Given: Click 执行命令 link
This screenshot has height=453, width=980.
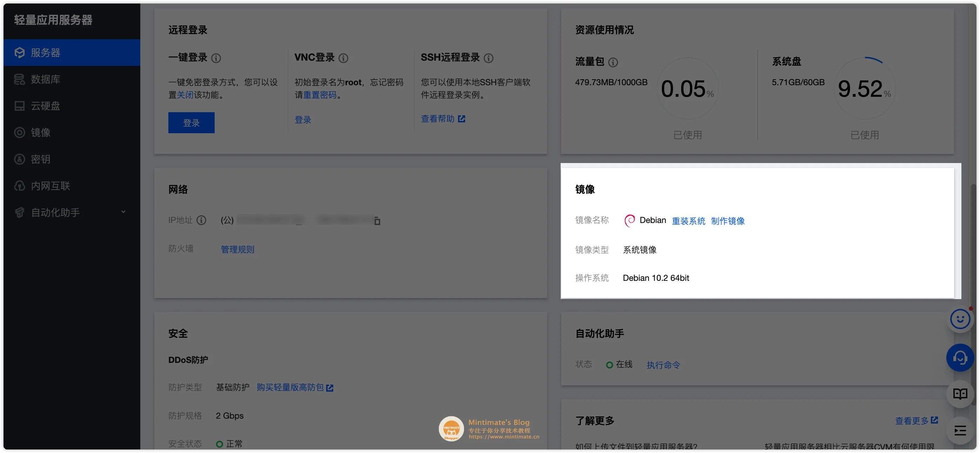Looking at the screenshot, I should click(x=664, y=365).
